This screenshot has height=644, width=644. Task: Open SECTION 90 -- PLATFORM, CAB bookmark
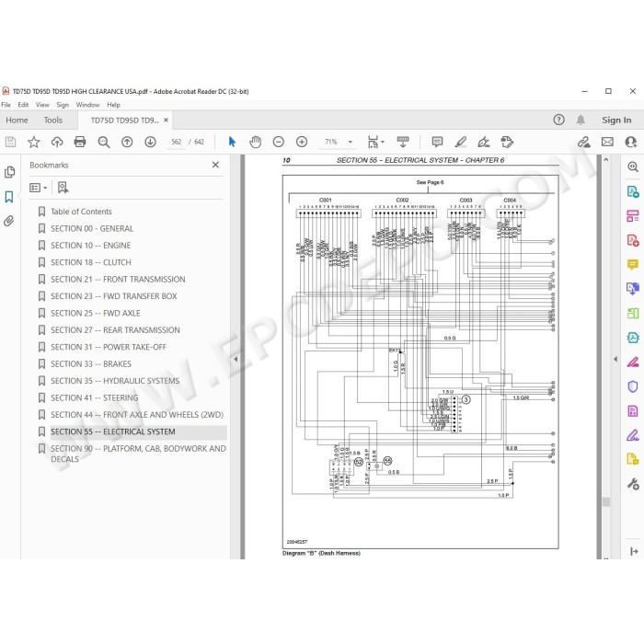tap(138, 454)
